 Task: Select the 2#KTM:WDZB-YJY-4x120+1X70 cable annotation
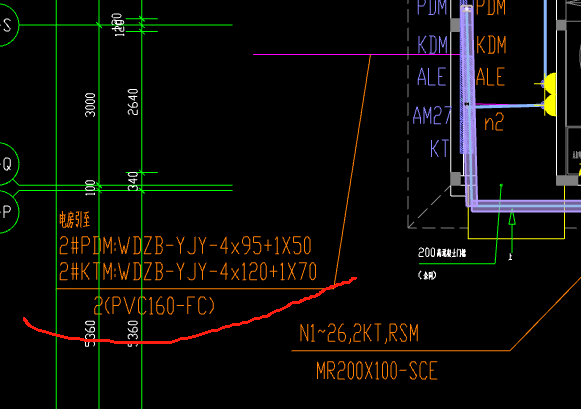(x=188, y=272)
